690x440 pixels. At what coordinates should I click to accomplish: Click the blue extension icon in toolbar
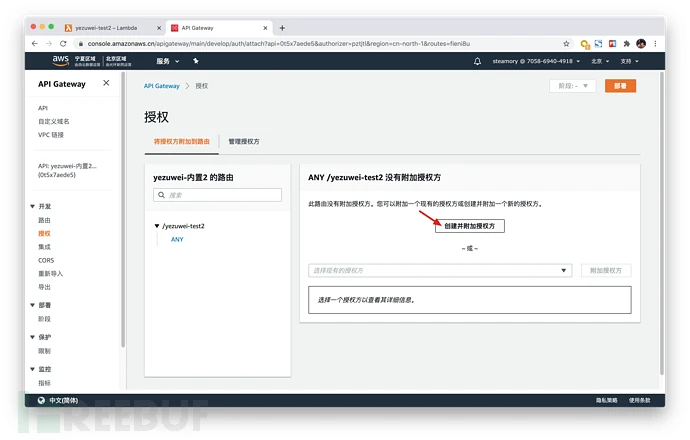pyautogui.click(x=598, y=44)
